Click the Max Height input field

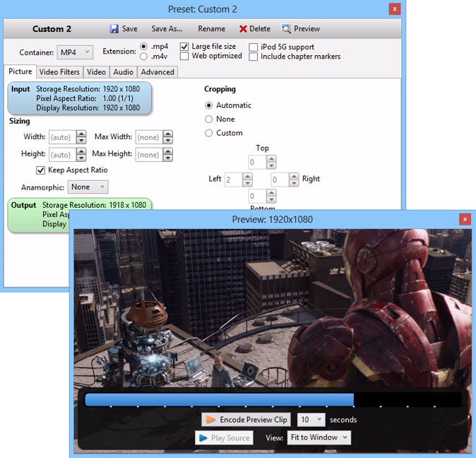[x=149, y=155]
